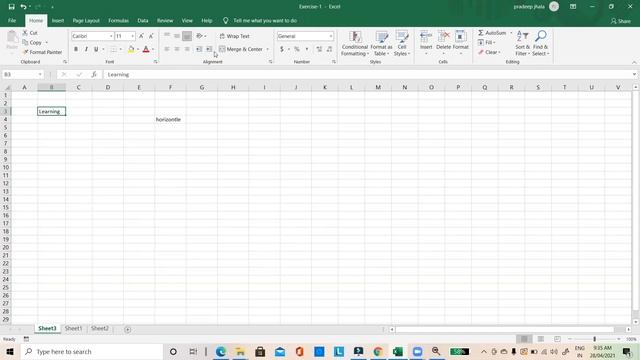640x360 pixels.
Task: Open the font size dropdown
Action: [132, 36]
